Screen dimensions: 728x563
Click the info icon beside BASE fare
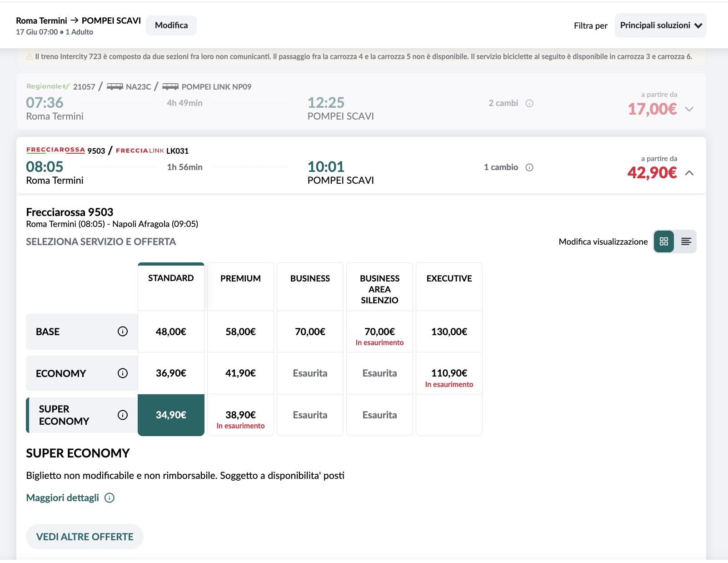[x=123, y=332]
